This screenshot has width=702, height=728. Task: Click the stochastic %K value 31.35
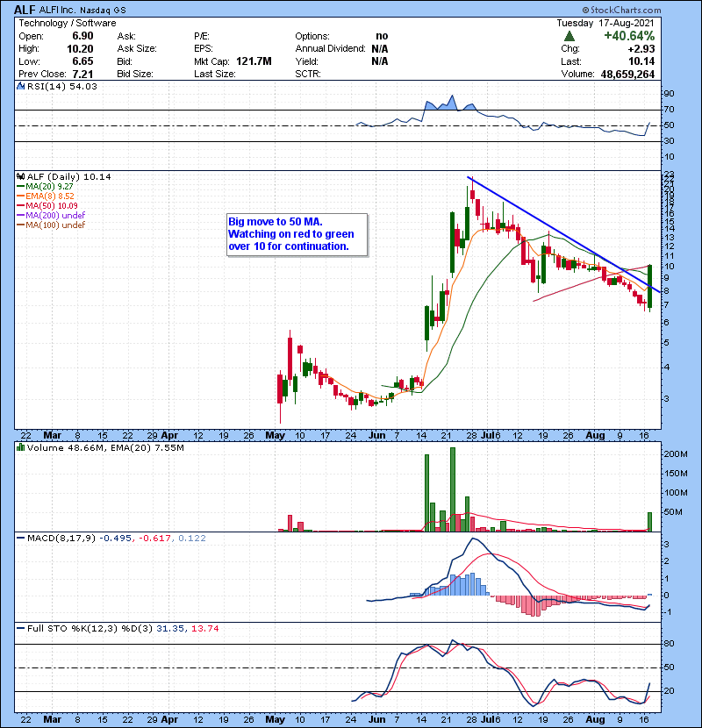[x=170, y=629]
